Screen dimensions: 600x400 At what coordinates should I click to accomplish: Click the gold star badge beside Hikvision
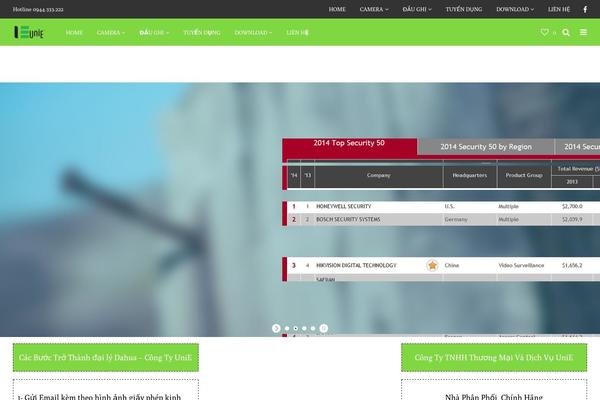[x=432, y=265]
